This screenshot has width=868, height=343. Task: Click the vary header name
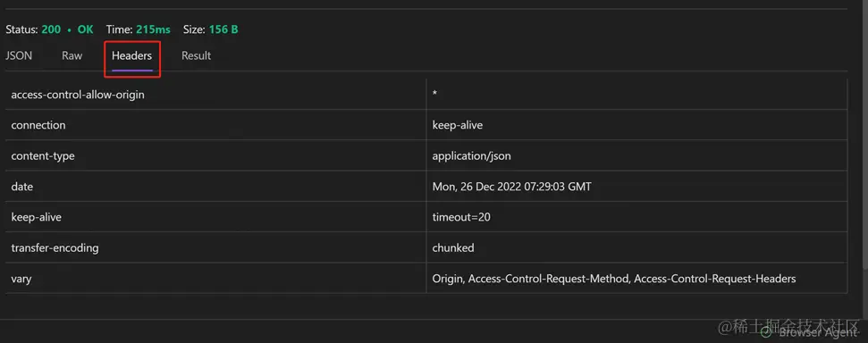[x=21, y=279]
